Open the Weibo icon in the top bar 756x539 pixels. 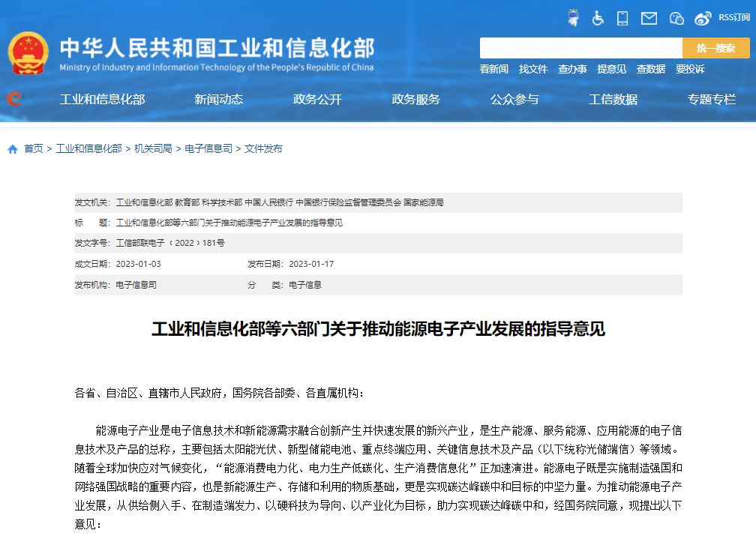point(702,17)
